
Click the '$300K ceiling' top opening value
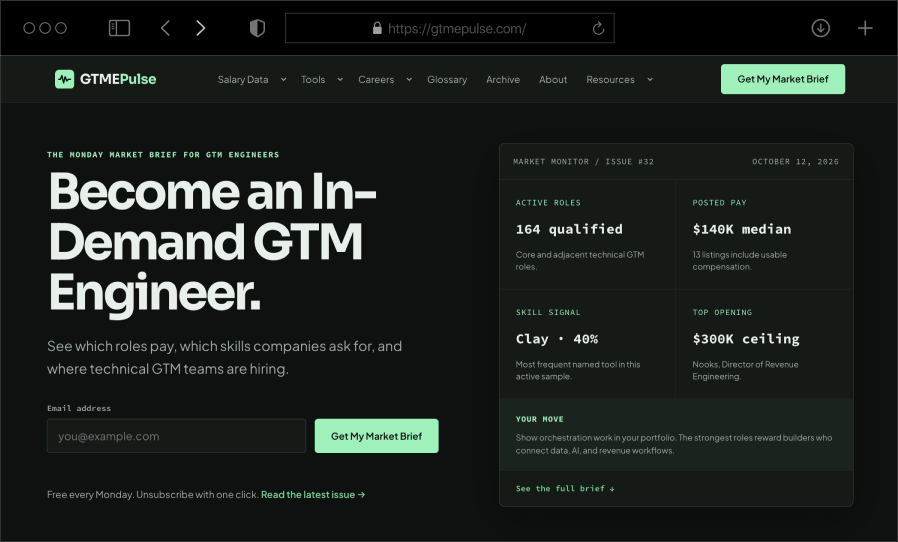(x=746, y=339)
